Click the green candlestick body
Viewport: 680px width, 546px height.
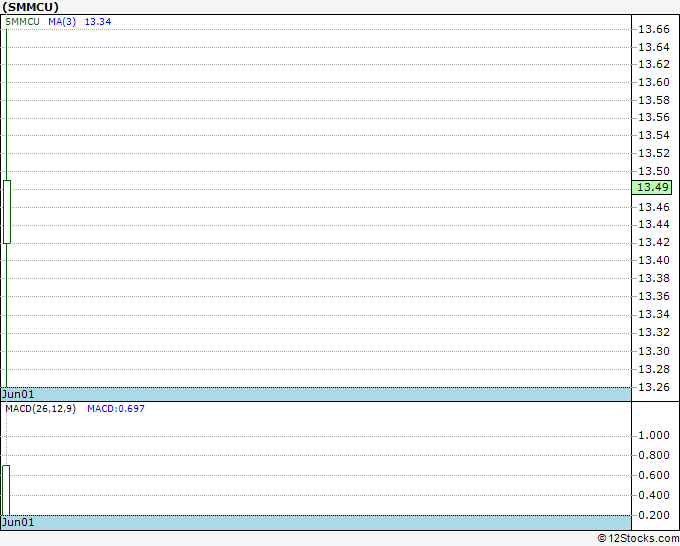click(7, 212)
